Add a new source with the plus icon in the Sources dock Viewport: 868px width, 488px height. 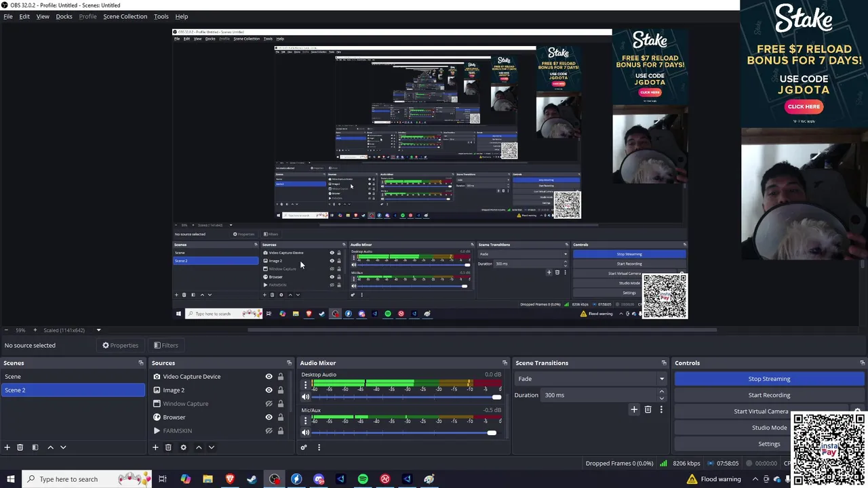[155, 447]
